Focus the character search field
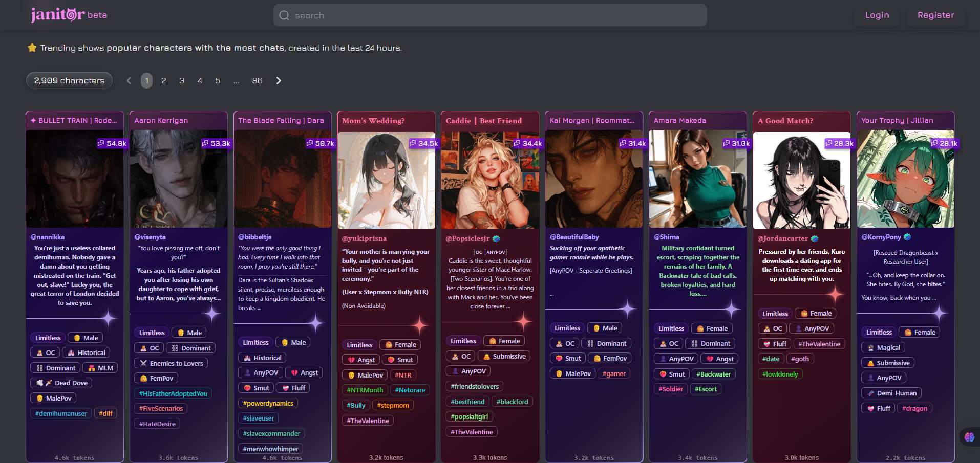 (490, 15)
